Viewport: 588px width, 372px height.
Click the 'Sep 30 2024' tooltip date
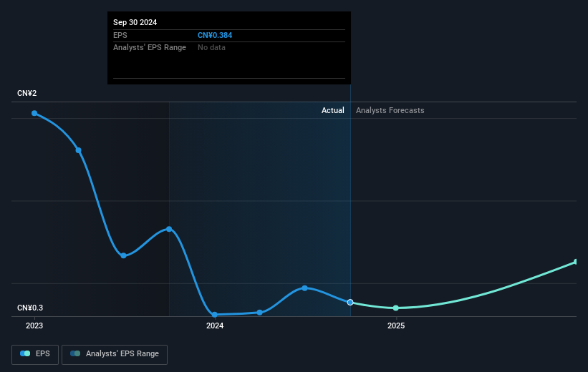click(135, 22)
